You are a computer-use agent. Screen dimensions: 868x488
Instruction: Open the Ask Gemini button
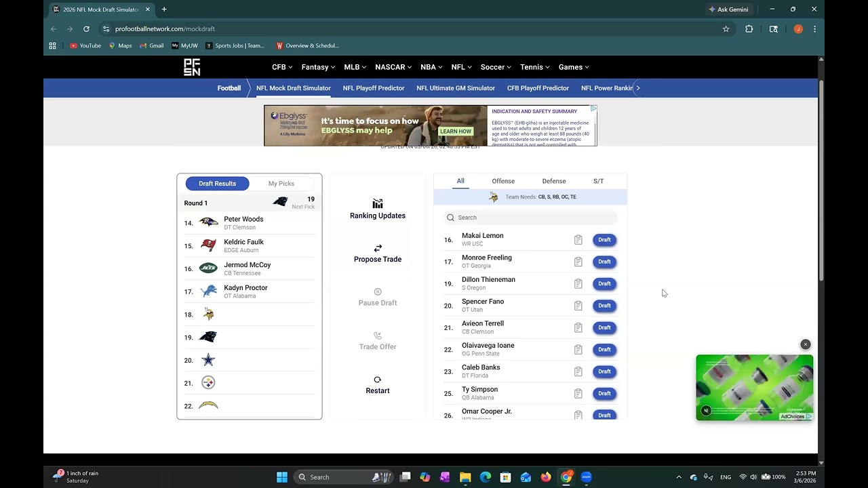coord(728,9)
